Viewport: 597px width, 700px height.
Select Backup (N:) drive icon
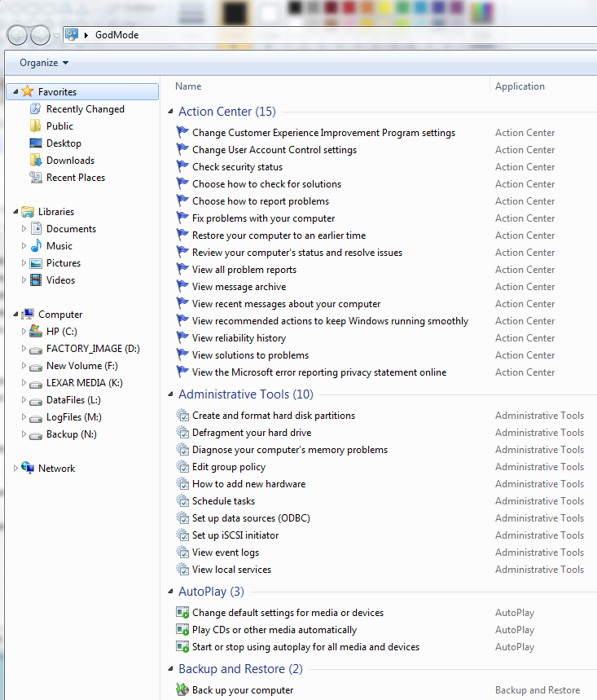pyautogui.click(x=36, y=434)
